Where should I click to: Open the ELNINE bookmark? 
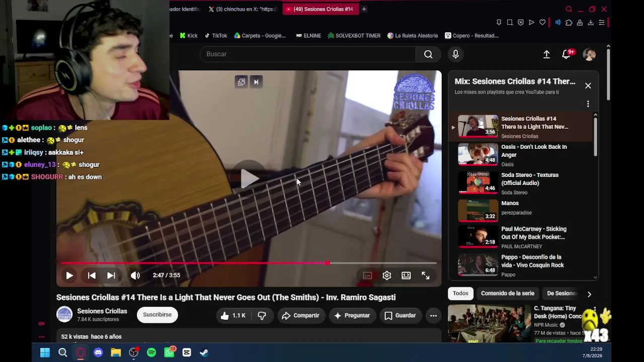tap(308, 36)
